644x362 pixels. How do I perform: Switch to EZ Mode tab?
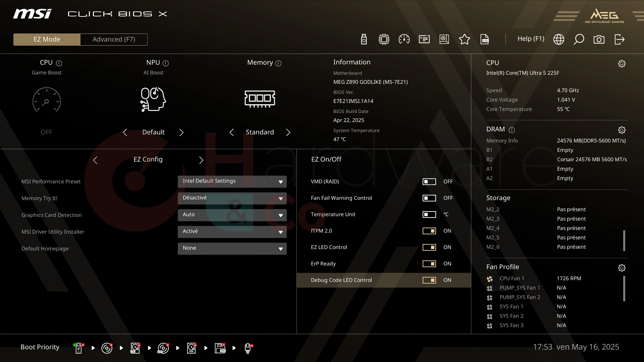[47, 40]
